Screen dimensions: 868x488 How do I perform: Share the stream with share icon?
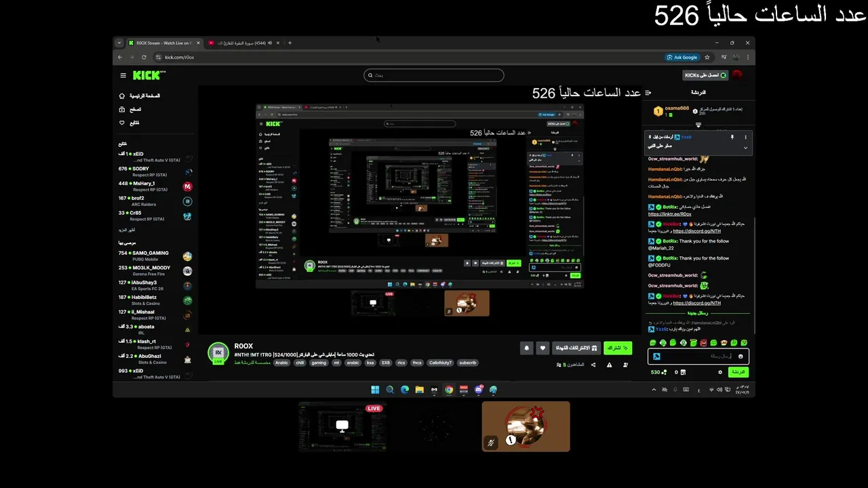coord(593,365)
